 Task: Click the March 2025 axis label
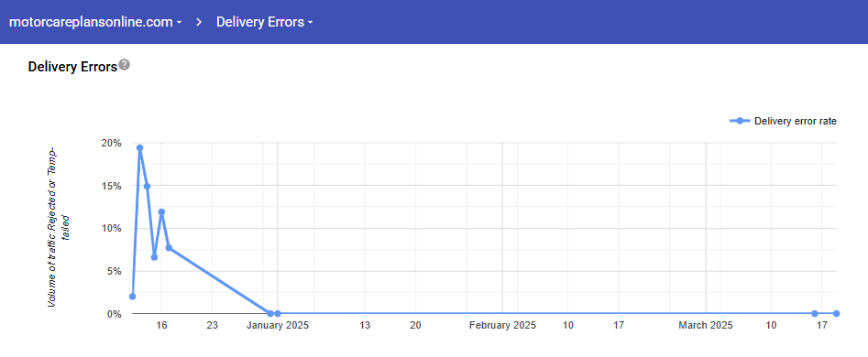tap(706, 326)
